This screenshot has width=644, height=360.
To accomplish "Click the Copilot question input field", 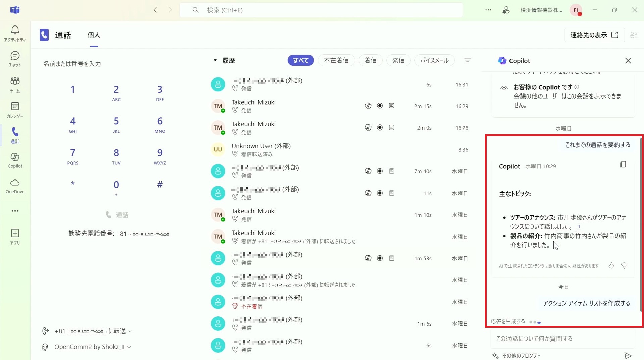I will [x=563, y=339].
